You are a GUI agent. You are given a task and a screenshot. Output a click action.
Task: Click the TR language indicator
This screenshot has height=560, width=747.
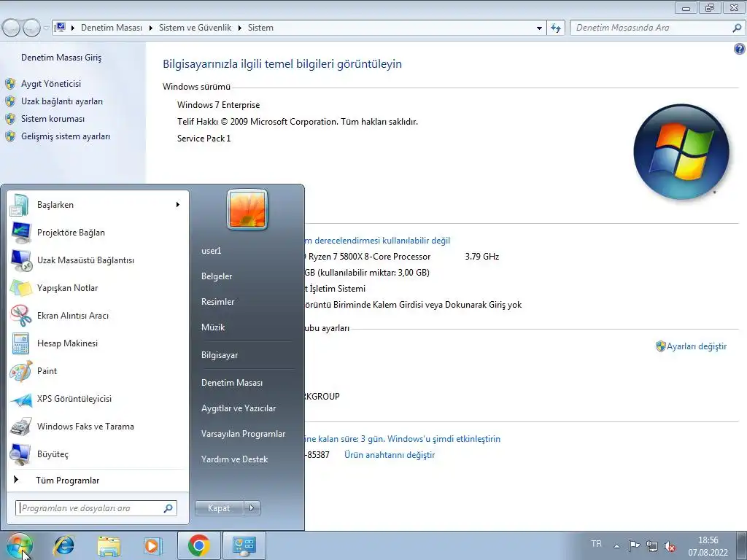(x=596, y=544)
